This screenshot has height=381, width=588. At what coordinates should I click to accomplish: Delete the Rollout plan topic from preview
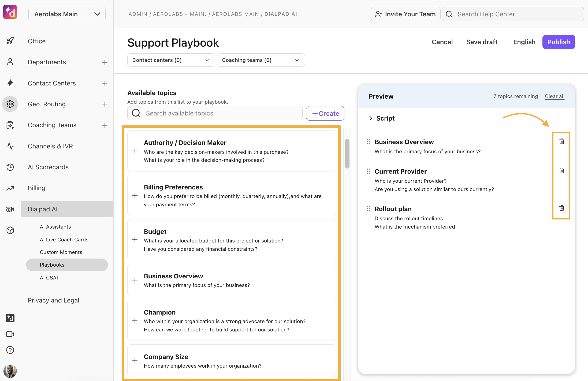click(x=562, y=208)
